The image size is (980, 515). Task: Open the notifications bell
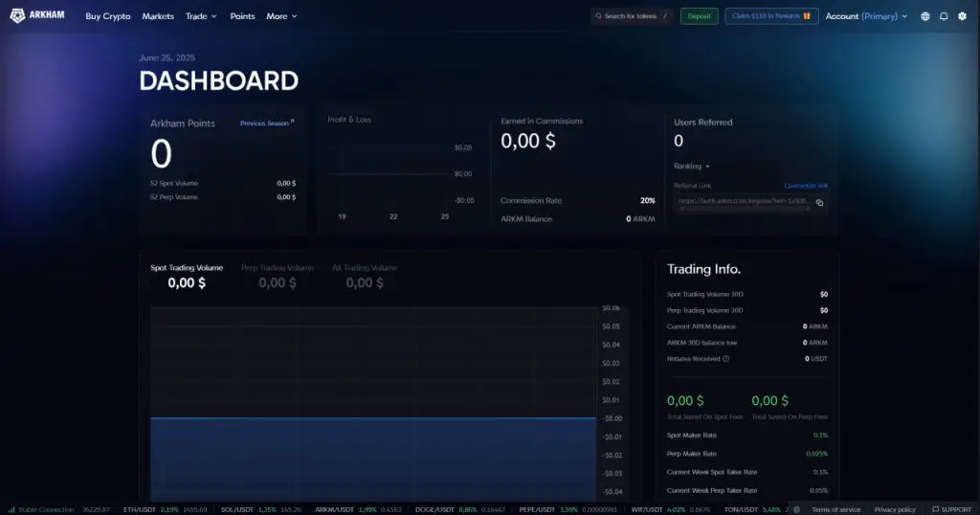pyautogui.click(x=944, y=16)
